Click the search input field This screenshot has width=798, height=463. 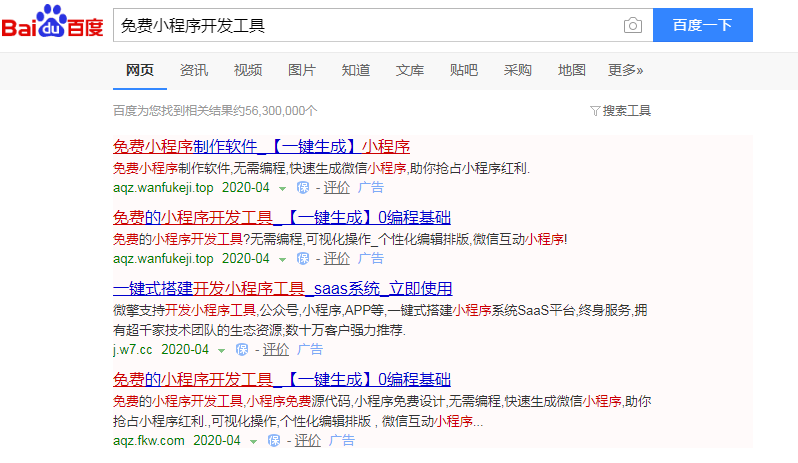pyautogui.click(x=366, y=25)
